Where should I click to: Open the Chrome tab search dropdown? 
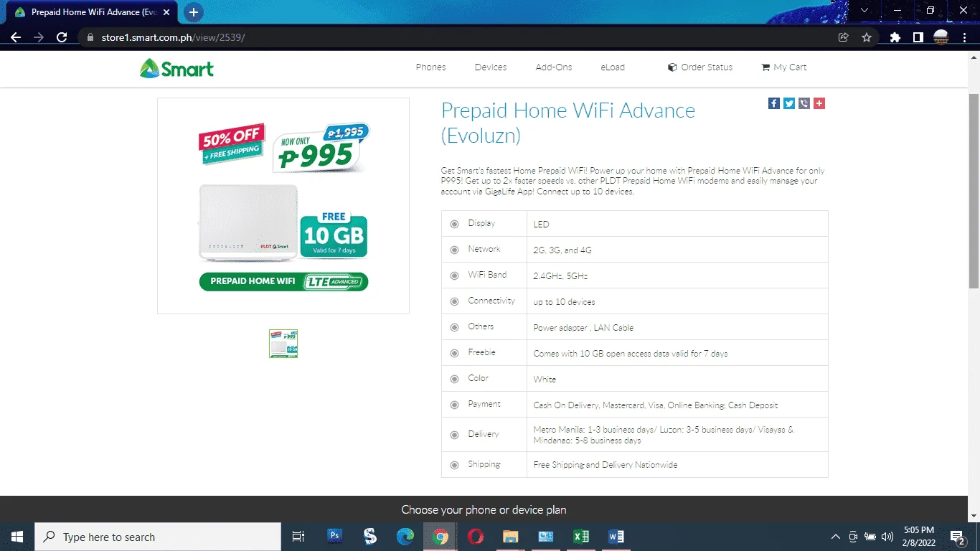coord(864,11)
